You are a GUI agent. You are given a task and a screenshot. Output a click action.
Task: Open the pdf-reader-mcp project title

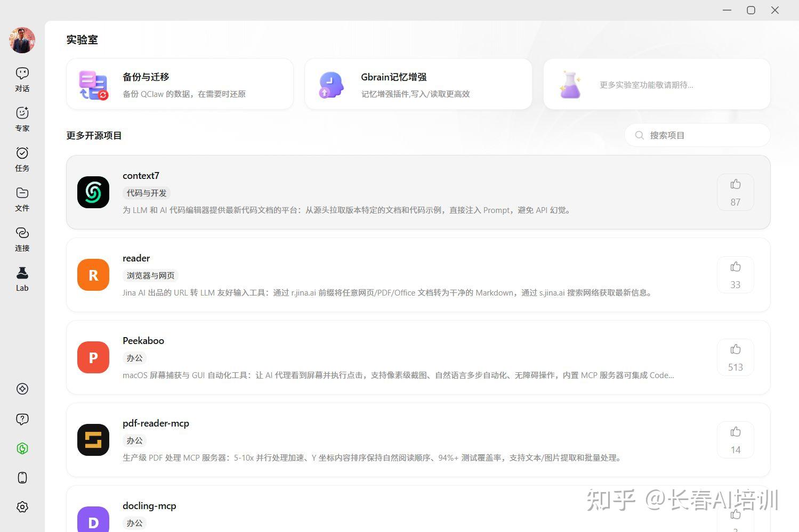pyautogui.click(x=156, y=423)
